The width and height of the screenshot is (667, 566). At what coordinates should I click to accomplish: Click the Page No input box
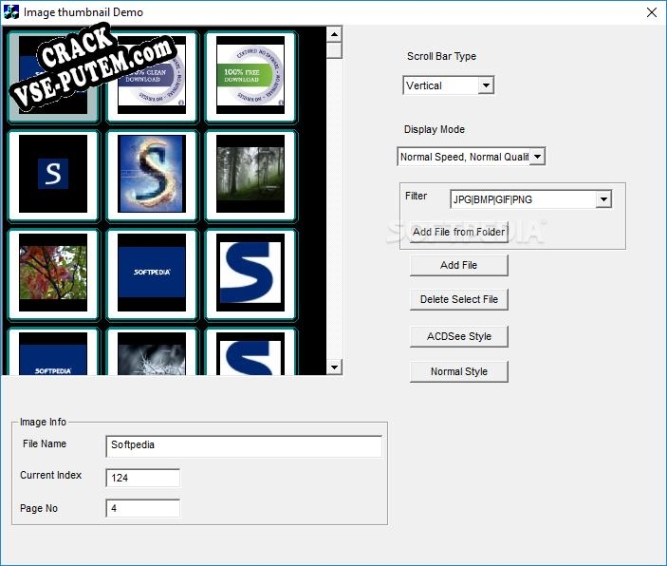(142, 509)
